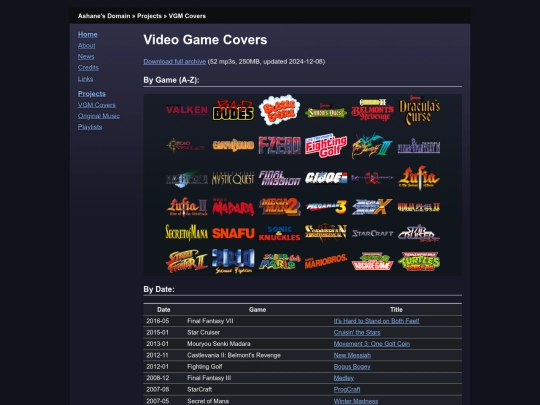This screenshot has width=540, height=405.
Task: Go to Home in the sidebar
Action: [87, 34]
